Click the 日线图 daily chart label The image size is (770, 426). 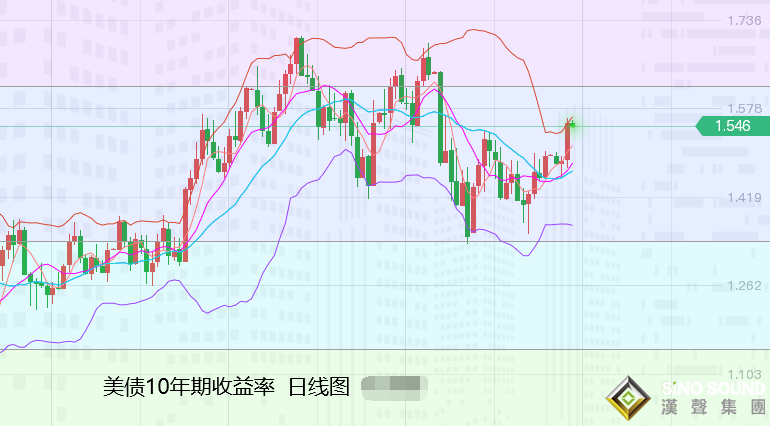tap(319, 387)
